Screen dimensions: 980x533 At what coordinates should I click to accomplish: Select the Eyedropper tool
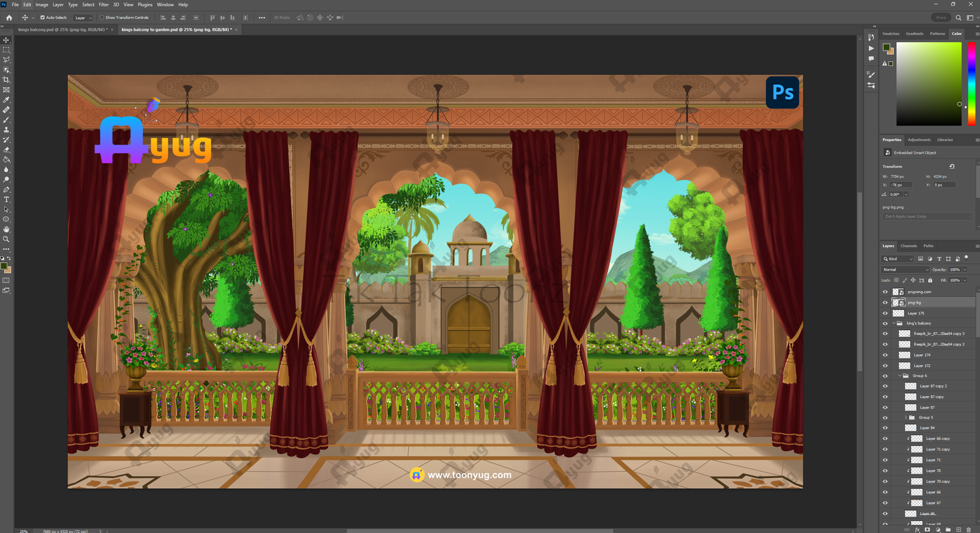(6, 100)
